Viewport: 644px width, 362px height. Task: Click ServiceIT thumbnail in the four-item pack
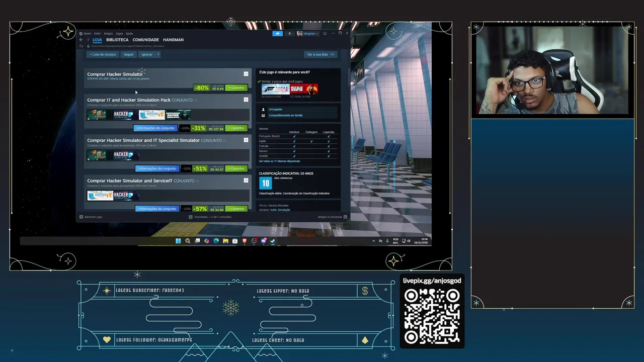[151, 115]
